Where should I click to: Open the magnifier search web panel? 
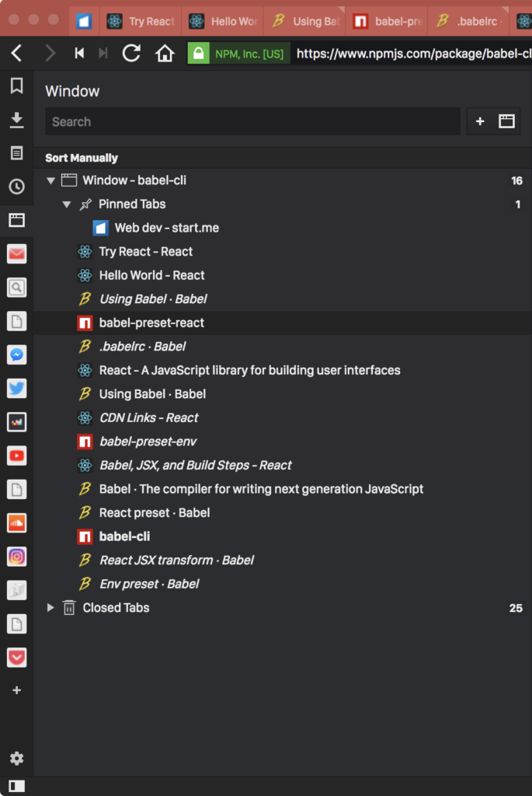(x=17, y=288)
